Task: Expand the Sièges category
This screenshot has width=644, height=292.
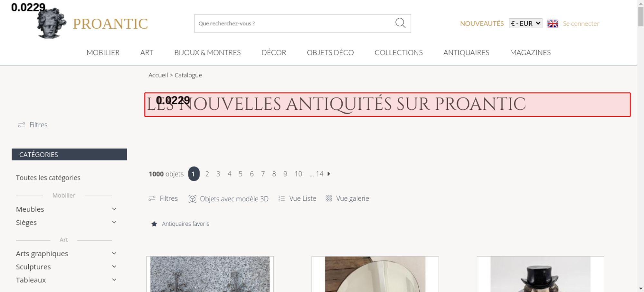Action: tap(114, 222)
